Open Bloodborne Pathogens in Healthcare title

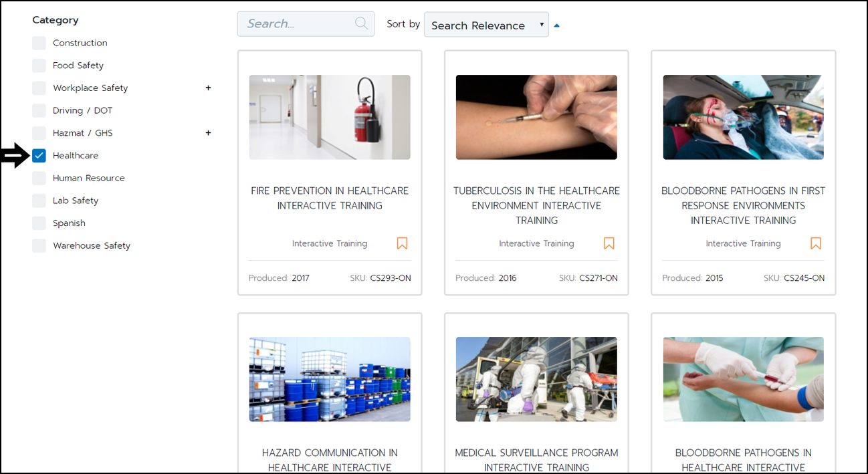click(744, 460)
